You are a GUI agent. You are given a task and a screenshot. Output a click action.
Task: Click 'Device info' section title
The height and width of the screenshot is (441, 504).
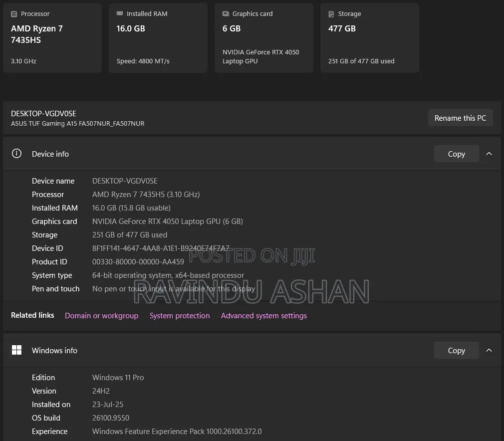50,154
